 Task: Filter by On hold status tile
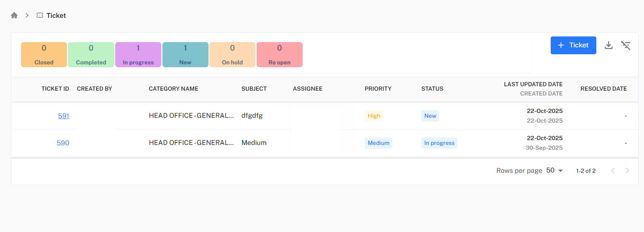232,55
